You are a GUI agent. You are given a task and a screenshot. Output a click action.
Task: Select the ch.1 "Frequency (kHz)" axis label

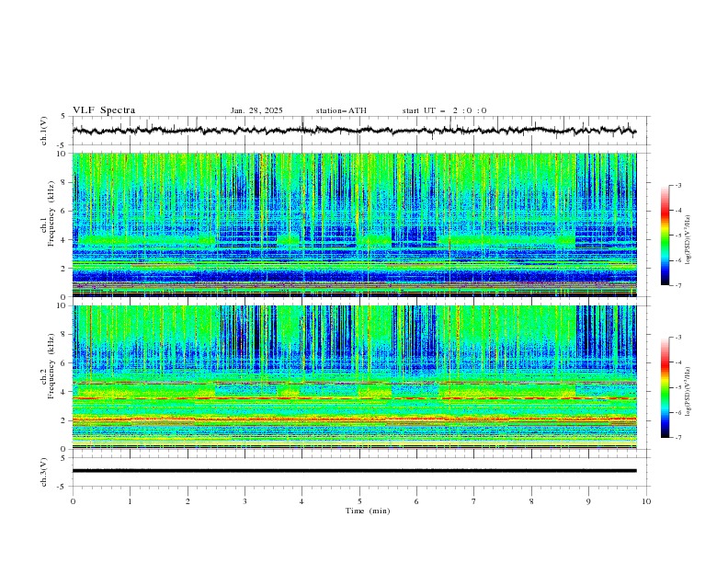pos(51,213)
